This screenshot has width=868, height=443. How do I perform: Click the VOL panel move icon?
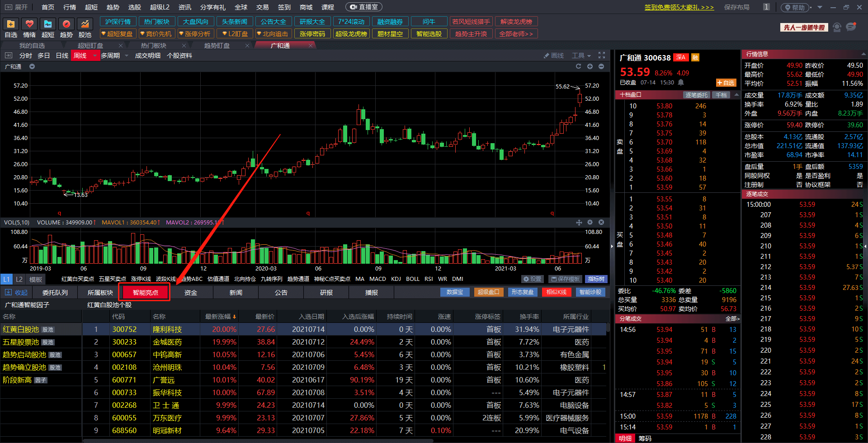579,222
